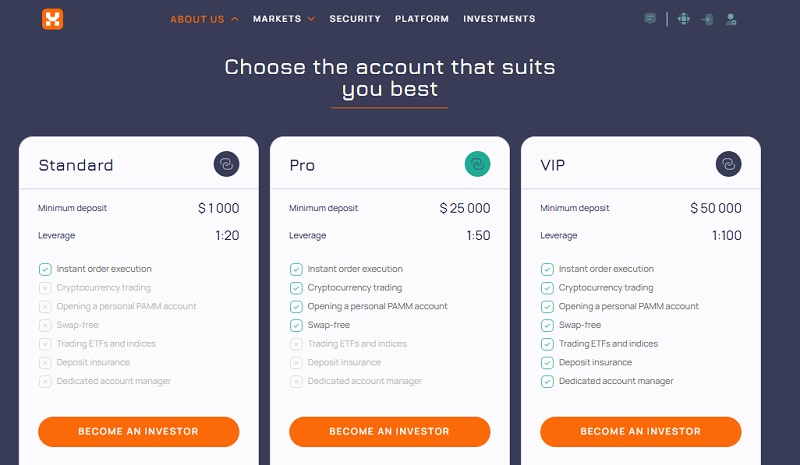Click the green Pro account icon
This screenshot has height=465, width=800.
click(x=477, y=164)
